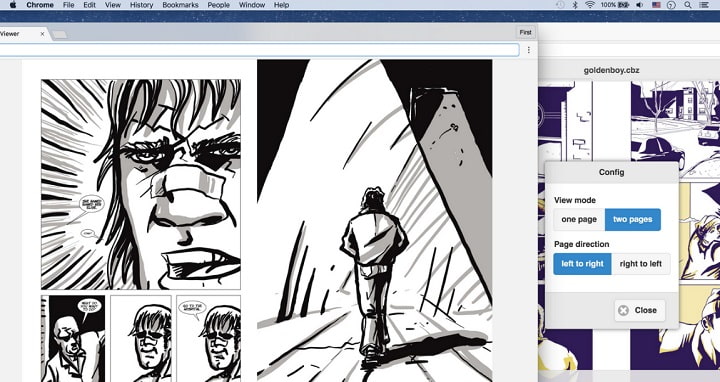Viewport: 720px width, 382px height.
Task: Open the Window menu
Action: (252, 5)
